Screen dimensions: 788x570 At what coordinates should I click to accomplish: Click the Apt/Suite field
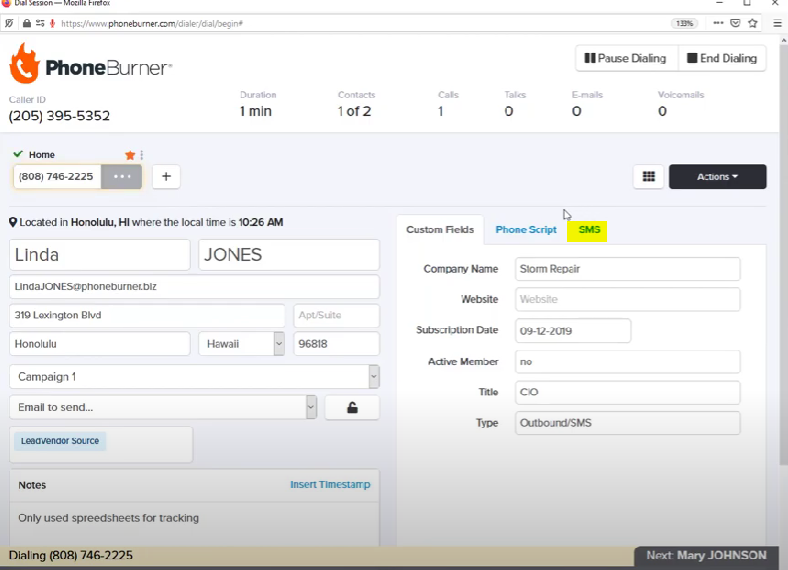tap(336, 315)
